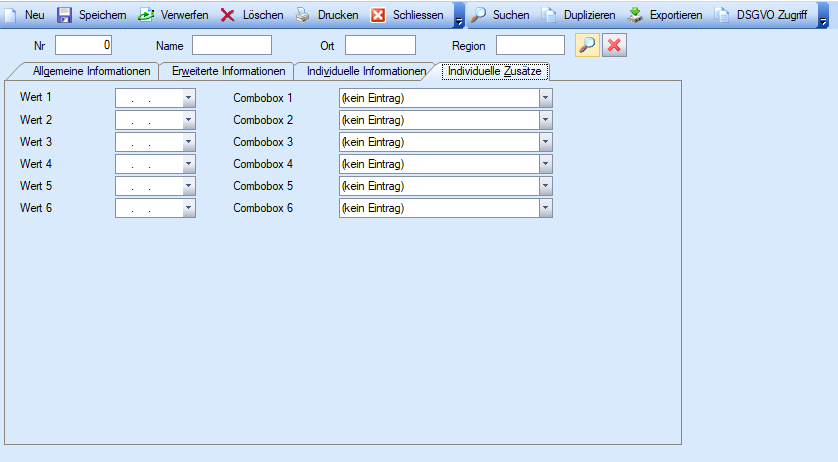Image resolution: width=838 pixels, height=462 pixels.
Task: Open DSGVO Zugriff label
Action: 772,15
